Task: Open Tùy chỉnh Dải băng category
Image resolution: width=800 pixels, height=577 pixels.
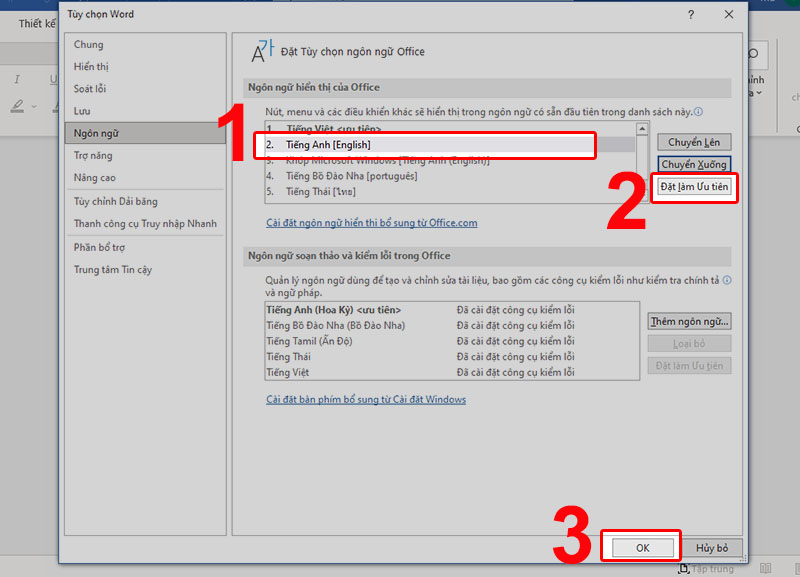Action: tap(145, 202)
